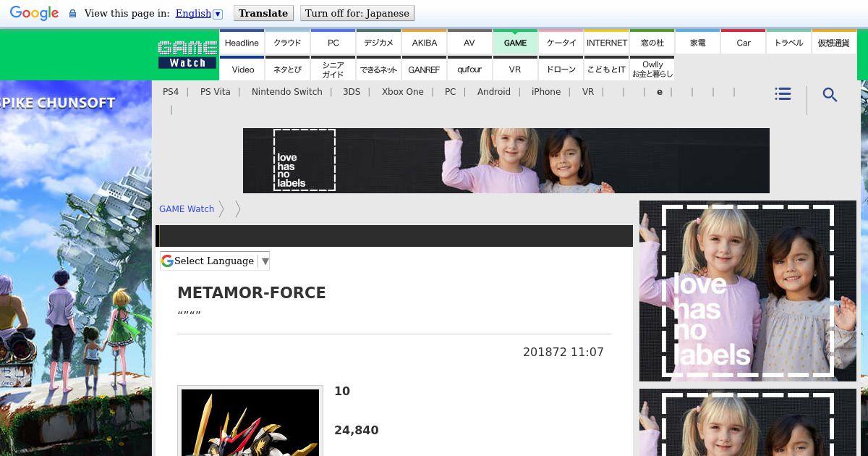868x456 pixels.
Task: Click the Translate button
Action: 263,13
